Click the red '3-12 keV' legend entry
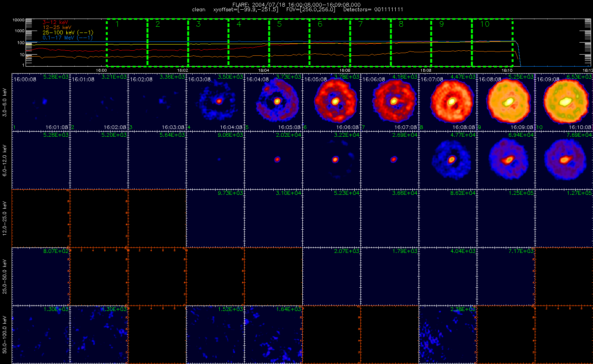The width and height of the screenshot is (593, 364). coord(55,22)
